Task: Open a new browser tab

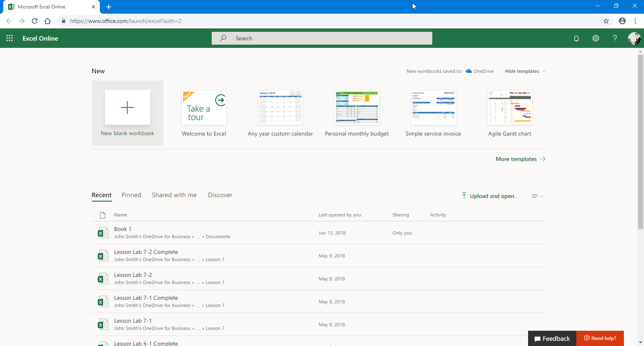Action: [x=109, y=7]
